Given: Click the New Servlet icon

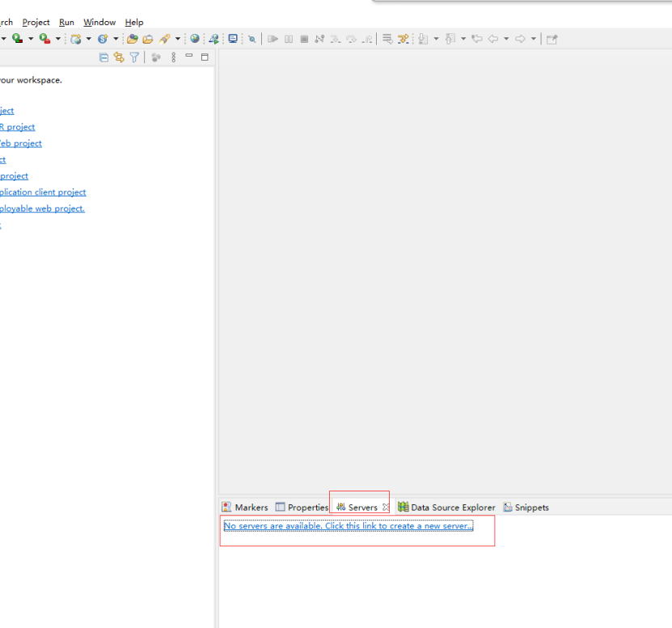Looking at the screenshot, I should pos(103,39).
